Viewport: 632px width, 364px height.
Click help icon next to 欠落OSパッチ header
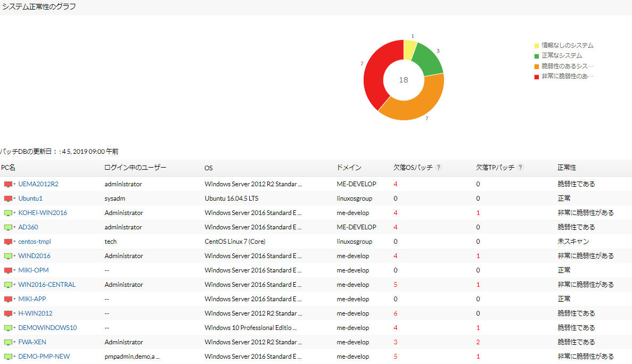[x=439, y=168]
